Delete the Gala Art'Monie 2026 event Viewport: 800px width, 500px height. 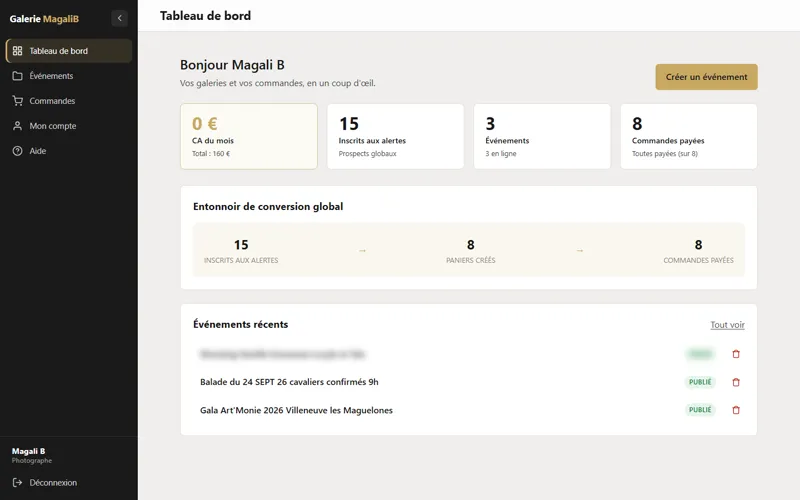736,410
